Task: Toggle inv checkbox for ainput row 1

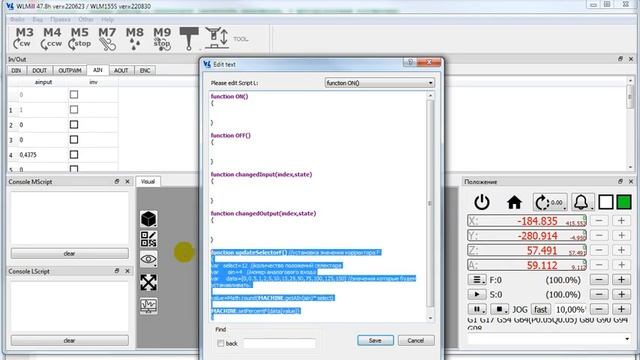Action: tap(74, 110)
